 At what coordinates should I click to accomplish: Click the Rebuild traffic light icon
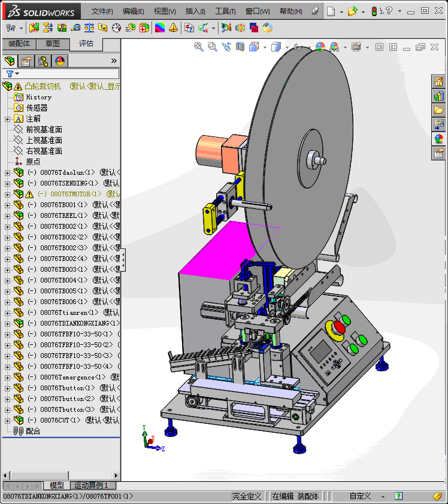(374, 11)
